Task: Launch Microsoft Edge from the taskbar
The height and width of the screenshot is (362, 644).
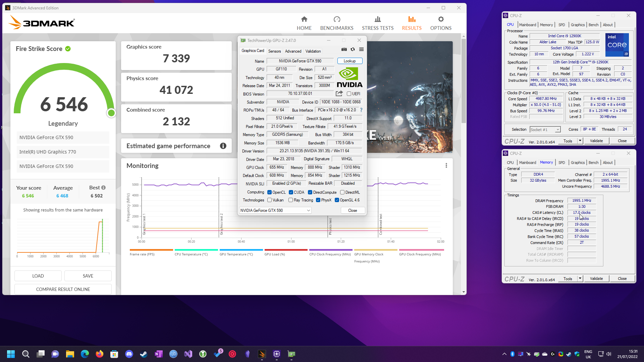Action: 85,354
